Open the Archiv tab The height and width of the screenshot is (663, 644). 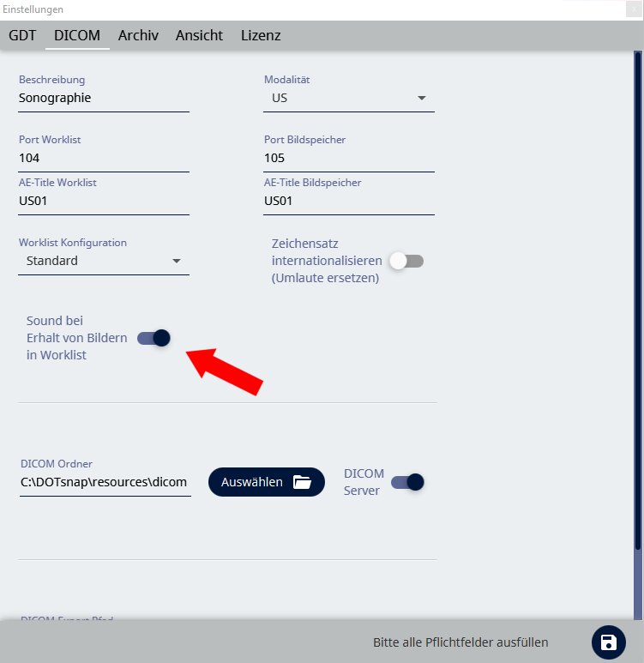(x=138, y=35)
